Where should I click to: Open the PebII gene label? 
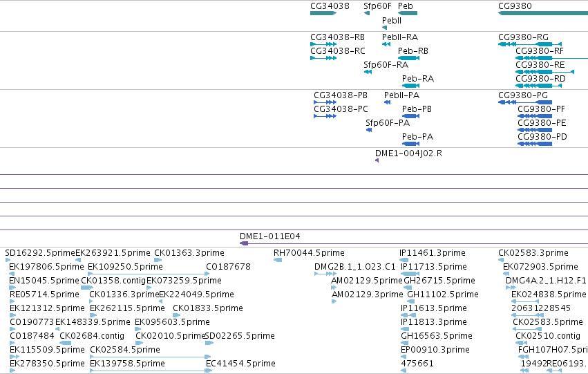(392, 21)
